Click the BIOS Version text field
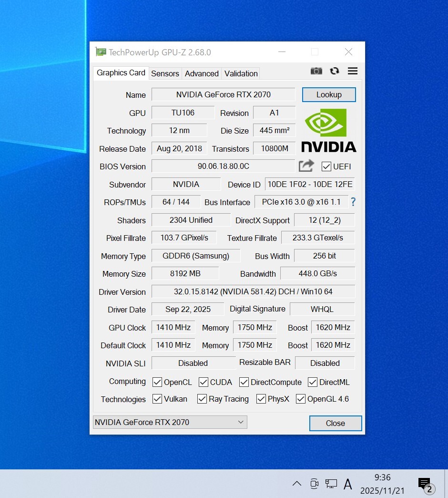Viewport: 448px width, 498px height. coord(223,166)
